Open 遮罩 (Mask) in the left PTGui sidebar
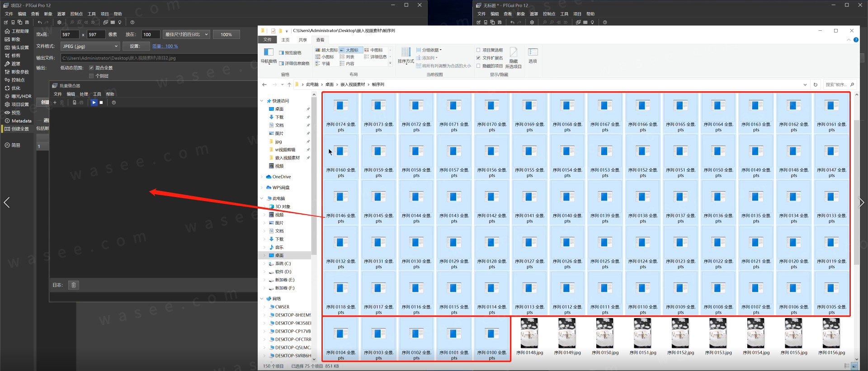The width and height of the screenshot is (868, 371). [13, 64]
